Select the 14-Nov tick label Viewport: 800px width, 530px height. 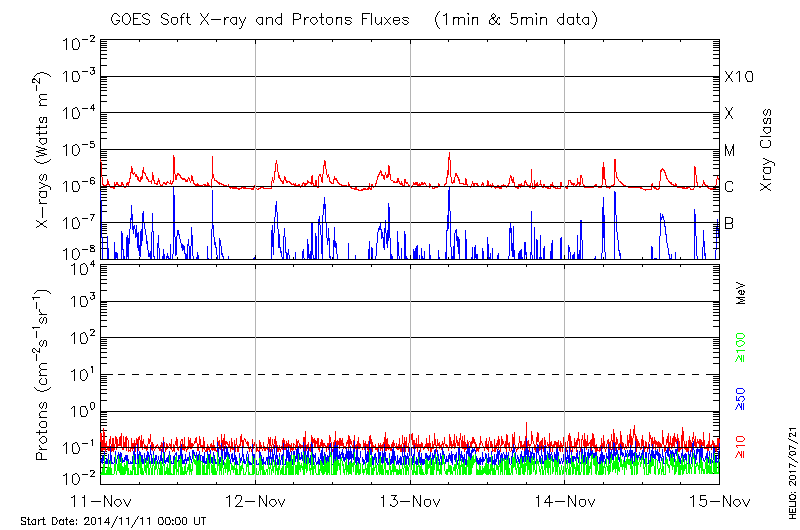click(565, 502)
